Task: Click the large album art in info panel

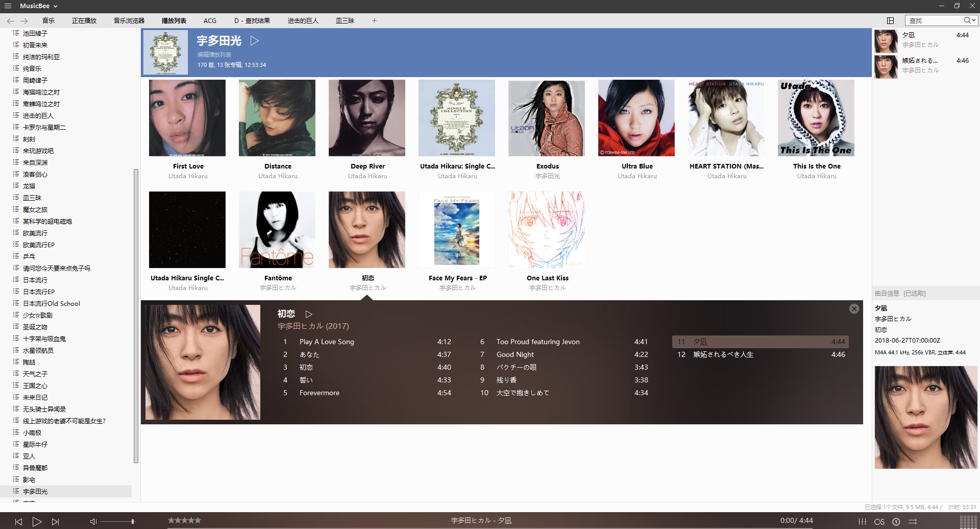Action: [x=925, y=417]
